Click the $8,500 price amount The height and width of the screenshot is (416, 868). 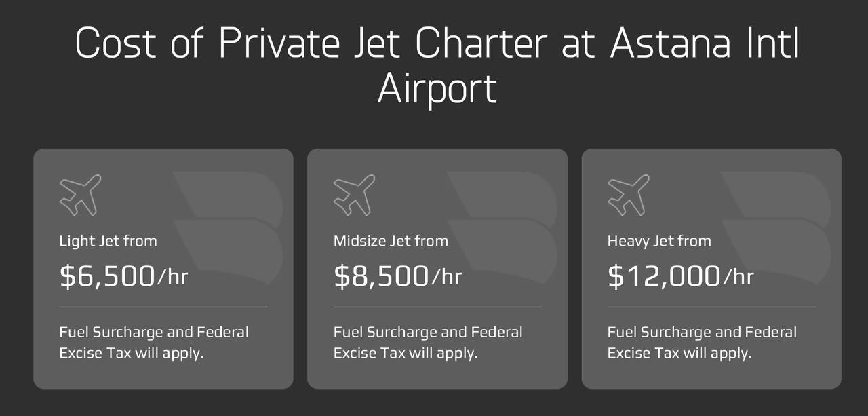point(381,276)
